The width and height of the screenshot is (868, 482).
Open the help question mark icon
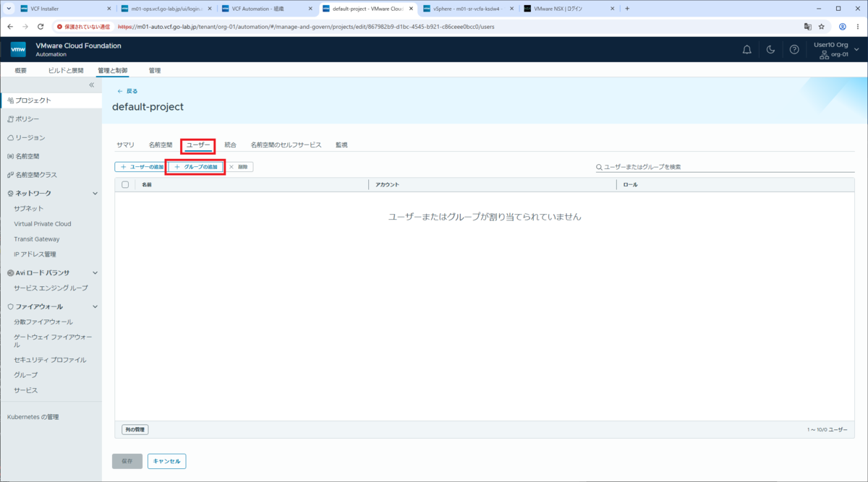click(x=794, y=50)
